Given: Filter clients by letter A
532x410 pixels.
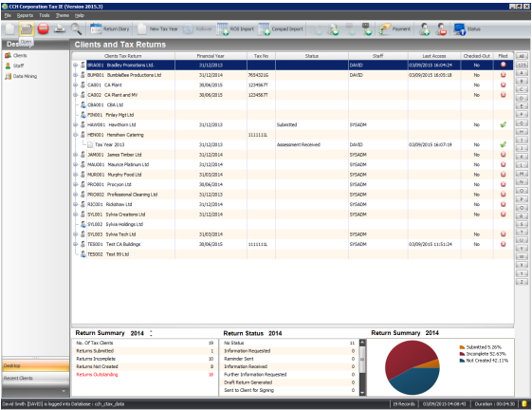Looking at the screenshot, I should [522, 73].
